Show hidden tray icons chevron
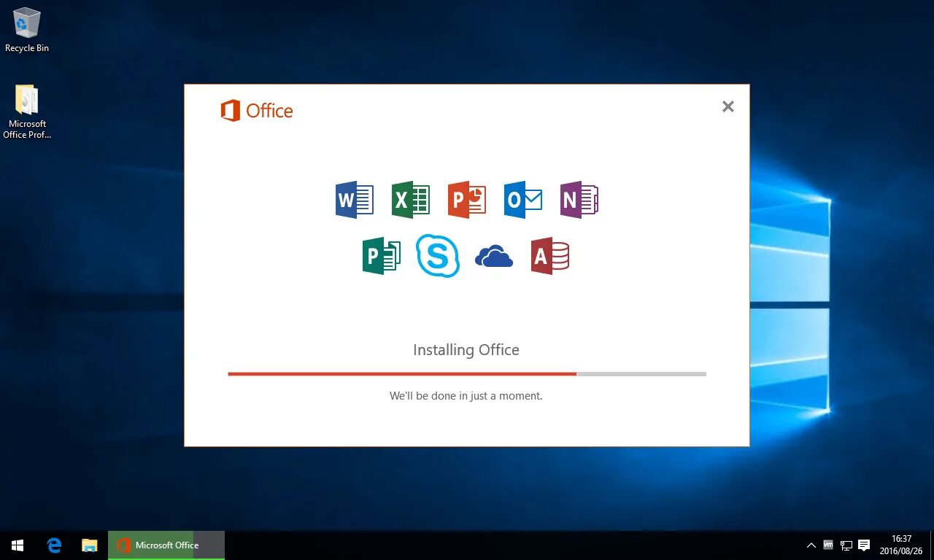The height and width of the screenshot is (560, 934). (x=811, y=545)
